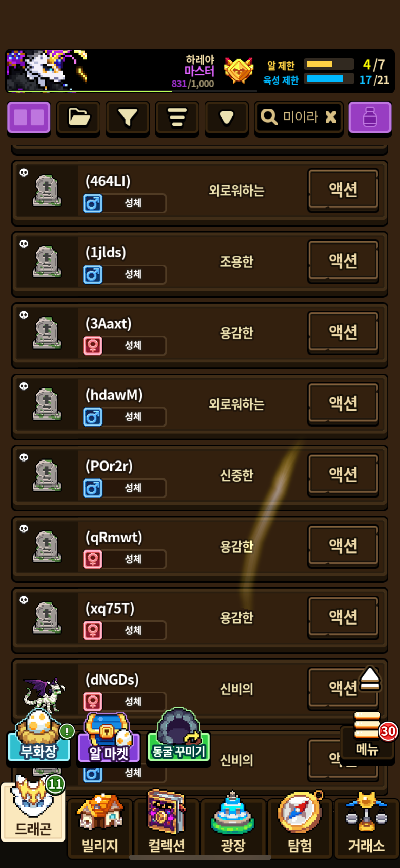The height and width of the screenshot is (868, 400).
Task: Open the folder icon in toolbar
Action: 78,118
